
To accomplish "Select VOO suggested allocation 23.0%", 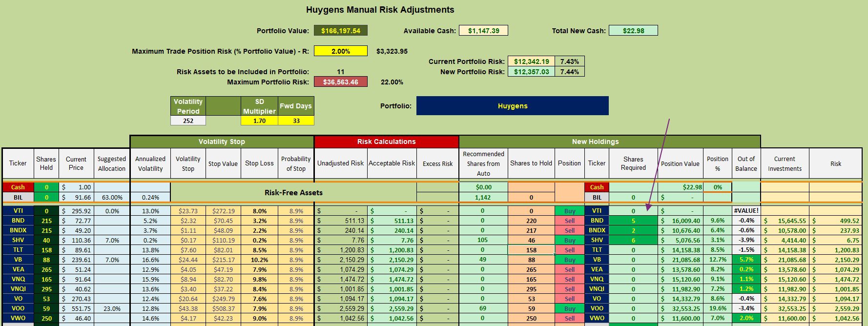I will (x=112, y=308).
